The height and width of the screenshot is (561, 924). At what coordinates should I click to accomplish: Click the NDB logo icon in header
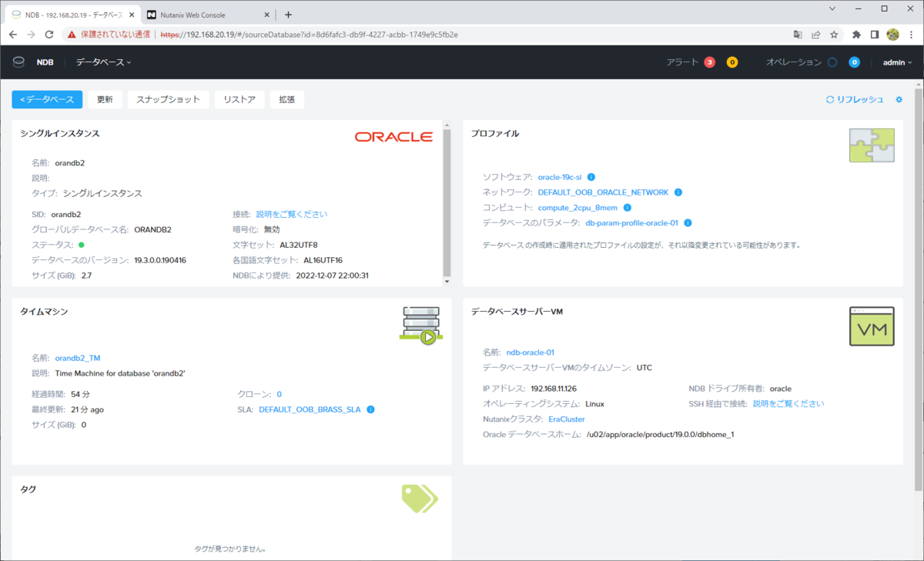click(19, 62)
